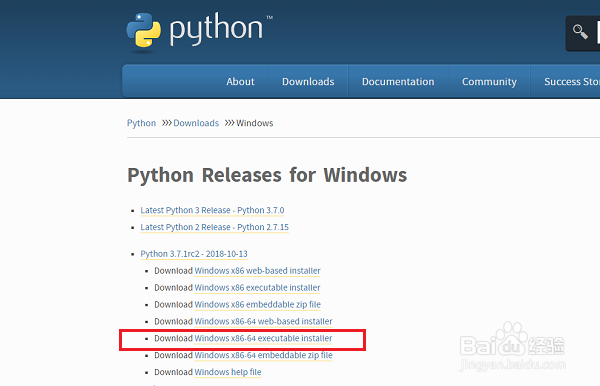The height and width of the screenshot is (386, 600).
Task: Download Windows x86-64 web-based installer
Action: [x=263, y=321]
